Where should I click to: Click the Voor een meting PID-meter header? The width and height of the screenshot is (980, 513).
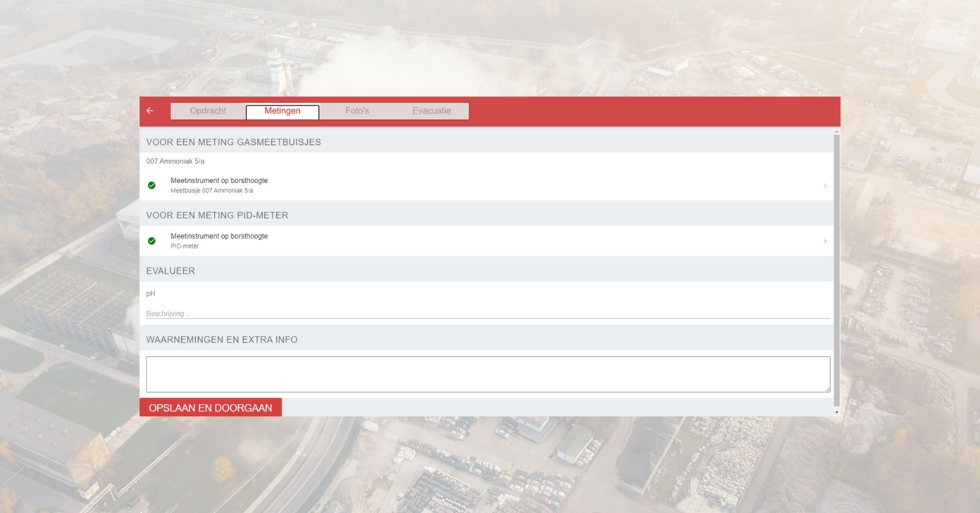(217, 215)
